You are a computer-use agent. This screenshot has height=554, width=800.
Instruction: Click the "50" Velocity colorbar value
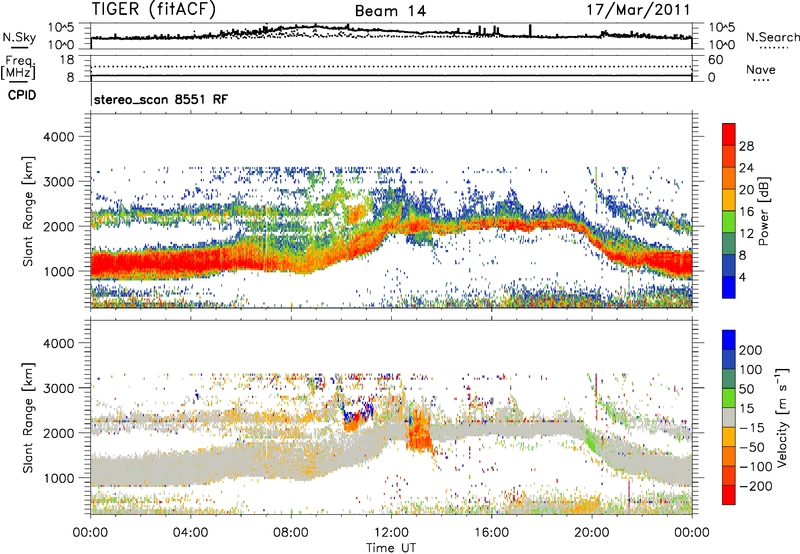tap(746, 389)
